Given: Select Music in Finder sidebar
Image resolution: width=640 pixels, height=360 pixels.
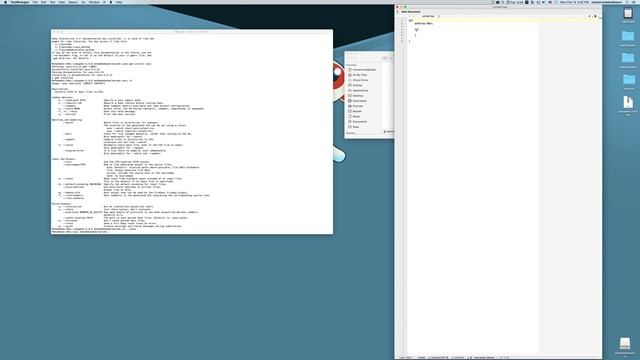Looking at the screenshot, I should click(356, 116).
